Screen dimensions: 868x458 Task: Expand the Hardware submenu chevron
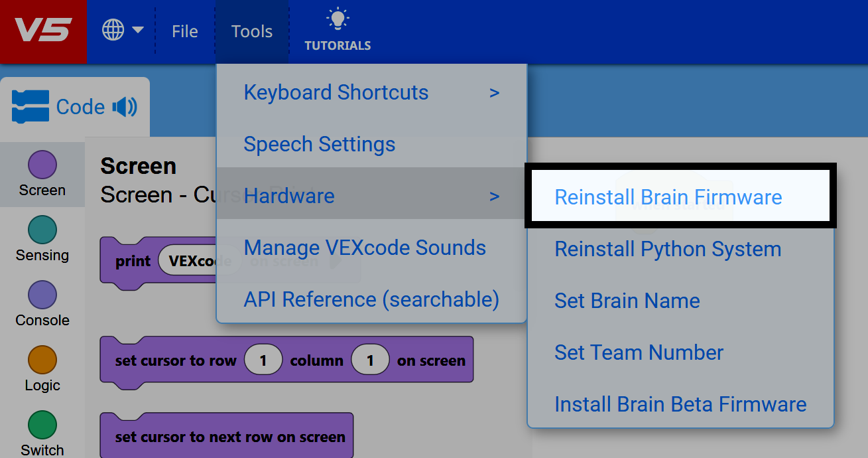coord(494,196)
